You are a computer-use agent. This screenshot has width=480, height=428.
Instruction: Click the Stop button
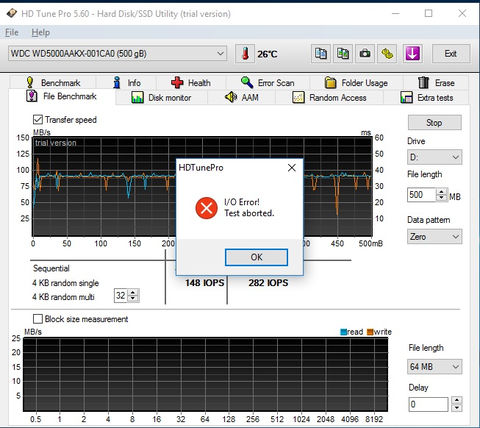[x=435, y=123]
